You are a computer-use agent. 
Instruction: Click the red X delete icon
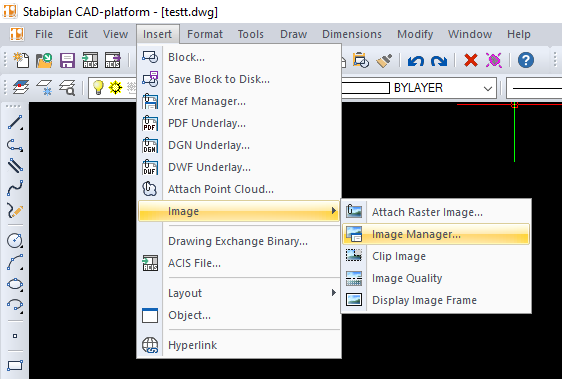point(471,60)
